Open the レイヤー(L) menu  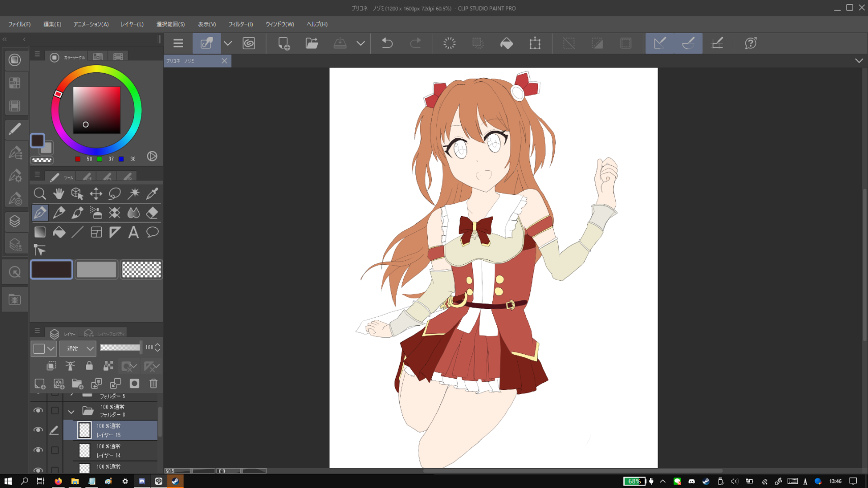click(132, 24)
